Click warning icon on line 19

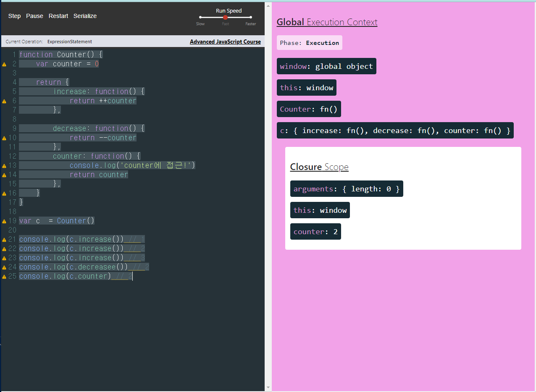tap(4, 221)
